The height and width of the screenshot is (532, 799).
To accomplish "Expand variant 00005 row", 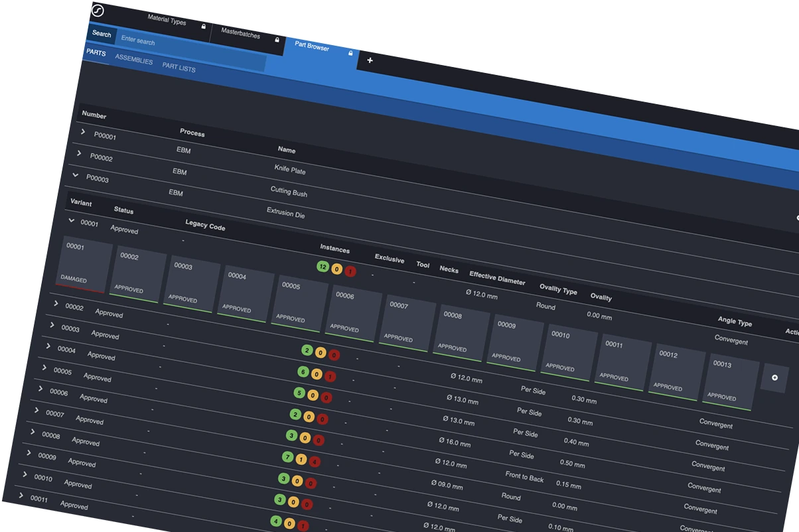I will [44, 367].
